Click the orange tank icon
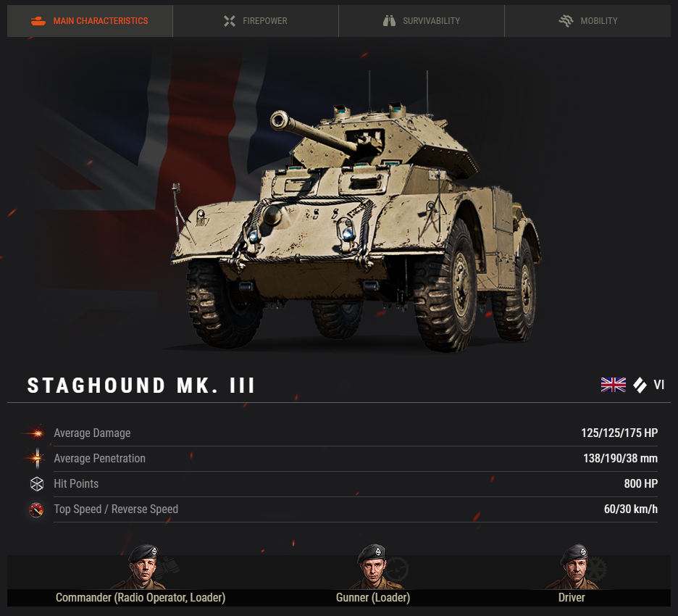678x616 pixels. tap(38, 21)
